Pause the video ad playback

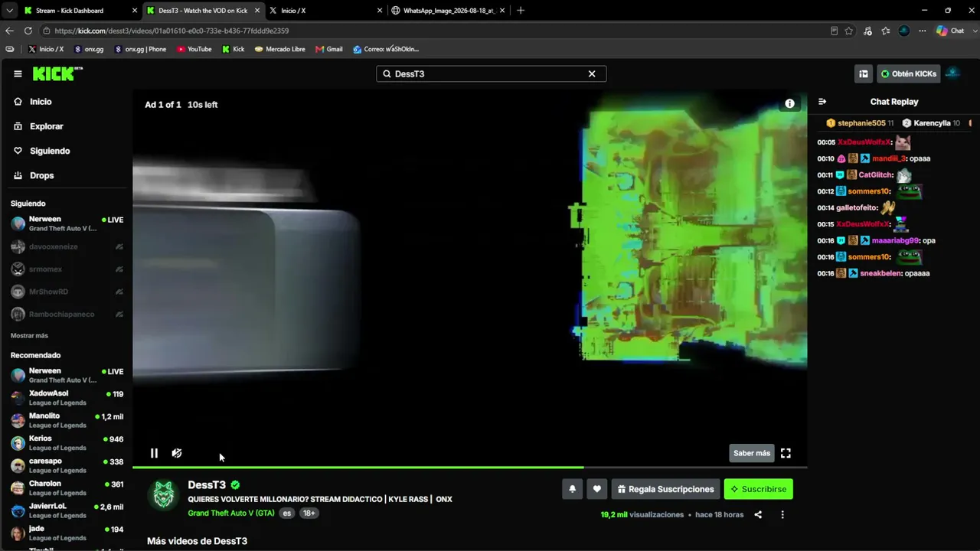tap(154, 453)
